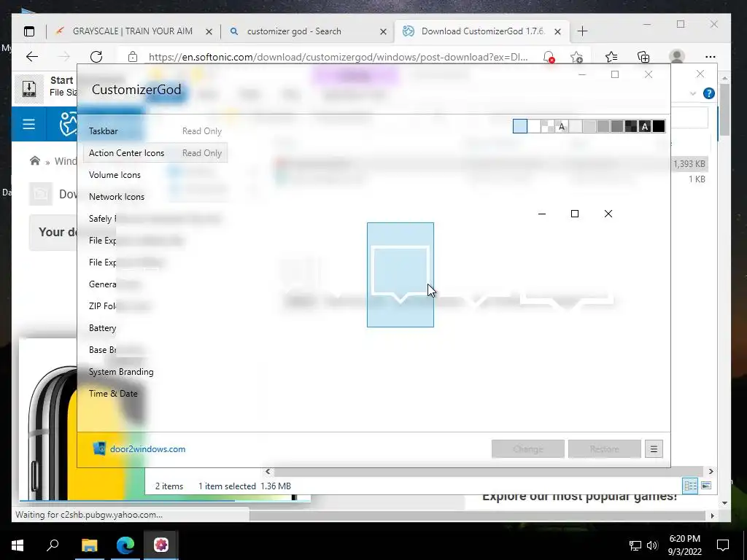Image resolution: width=747 pixels, height=560 pixels.
Task: Open Microsoft Edge from the taskbar
Action: tap(125, 545)
